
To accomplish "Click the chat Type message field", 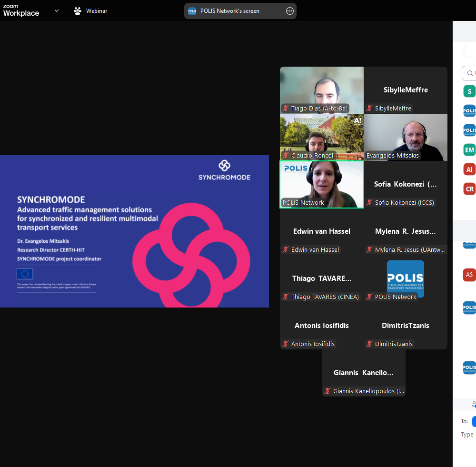I will click(x=468, y=435).
